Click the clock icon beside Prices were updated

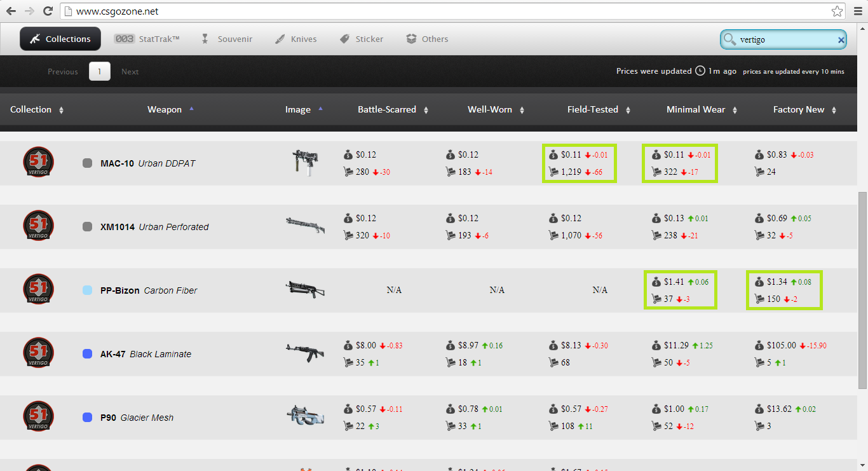tap(700, 71)
